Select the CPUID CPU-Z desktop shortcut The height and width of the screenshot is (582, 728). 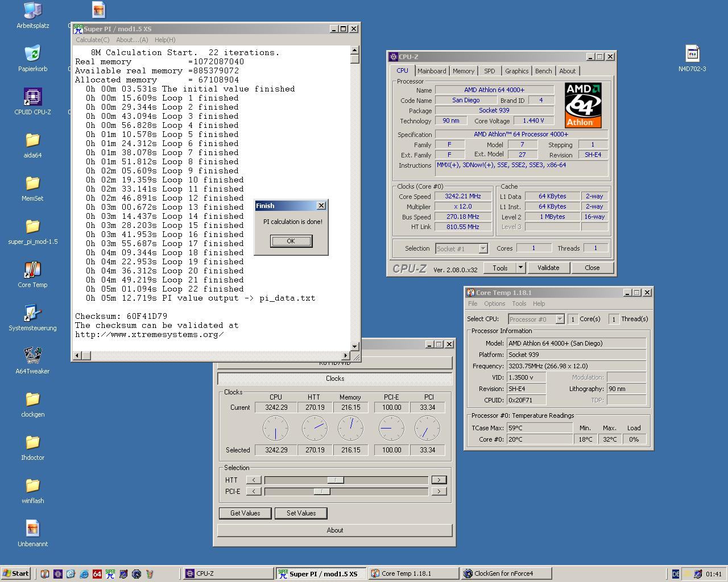32,102
